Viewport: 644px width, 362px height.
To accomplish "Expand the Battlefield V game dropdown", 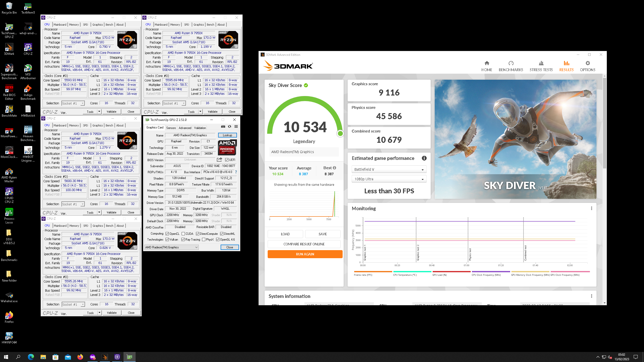I will point(389,169).
